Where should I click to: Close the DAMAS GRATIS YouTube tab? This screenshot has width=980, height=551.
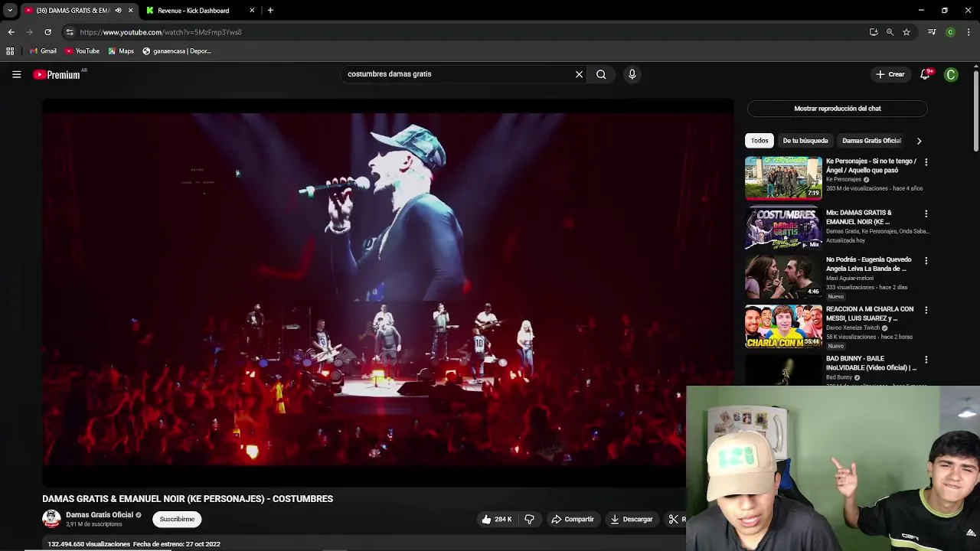coord(130,11)
